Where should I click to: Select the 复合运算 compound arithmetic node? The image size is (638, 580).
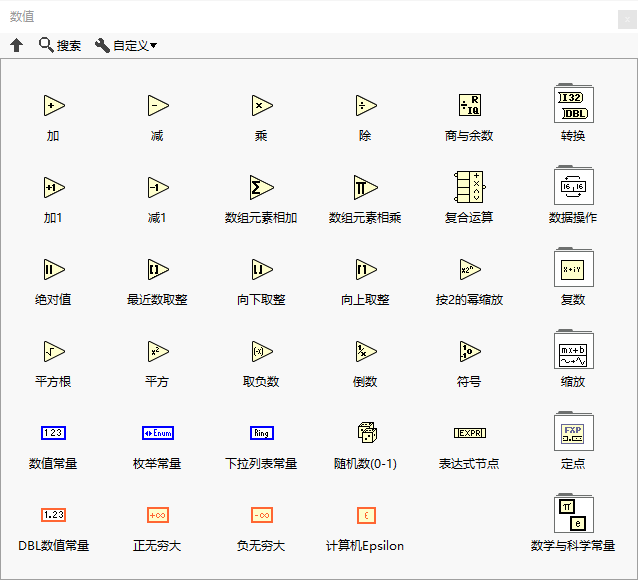pos(470,187)
